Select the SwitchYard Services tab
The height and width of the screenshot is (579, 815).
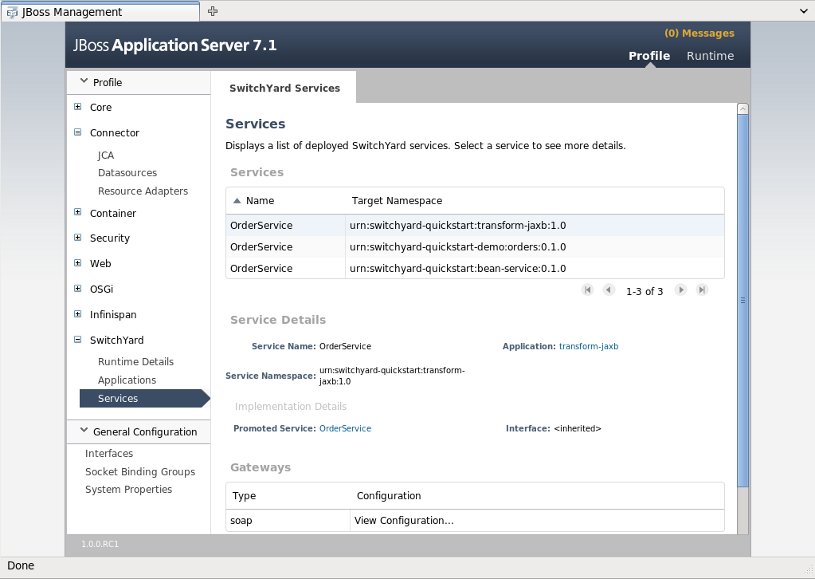[x=284, y=88]
